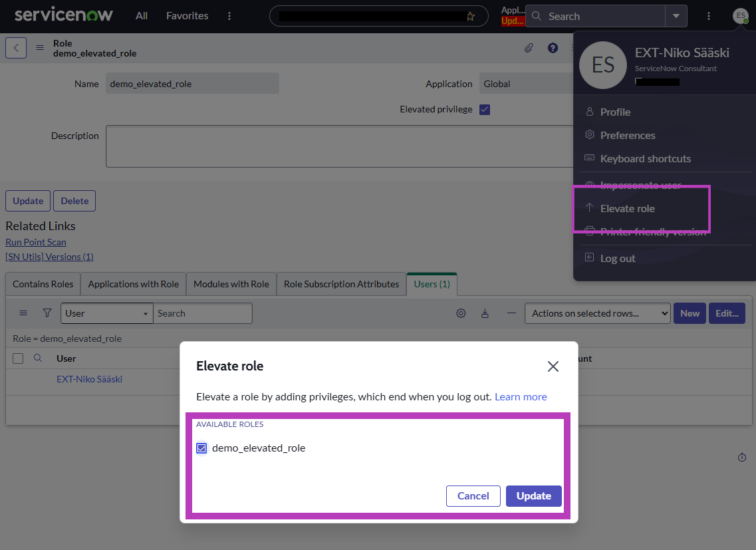Switch to the Modules with Role tab
Screen dimensions: 756x550
[231, 284]
